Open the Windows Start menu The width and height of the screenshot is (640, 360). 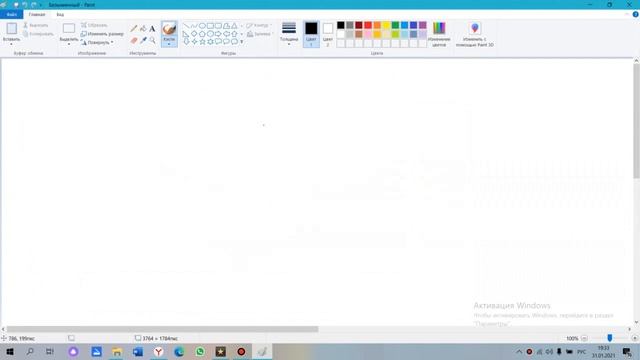tap(9, 351)
